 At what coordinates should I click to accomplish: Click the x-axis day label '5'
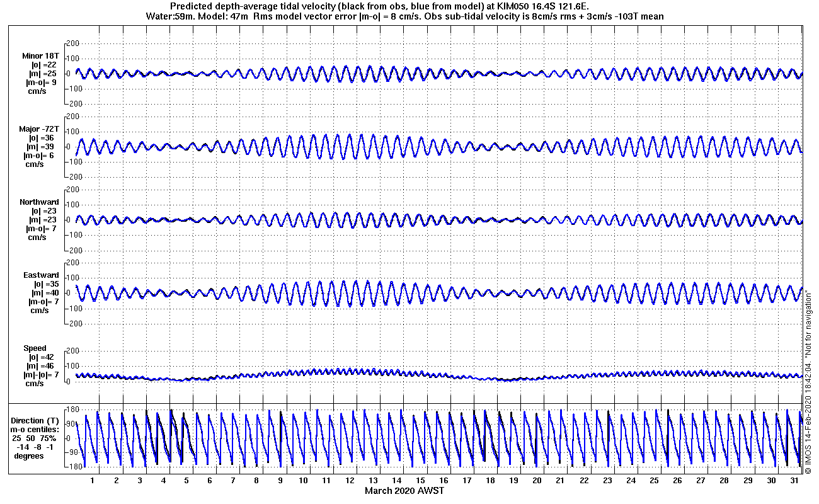point(186,481)
